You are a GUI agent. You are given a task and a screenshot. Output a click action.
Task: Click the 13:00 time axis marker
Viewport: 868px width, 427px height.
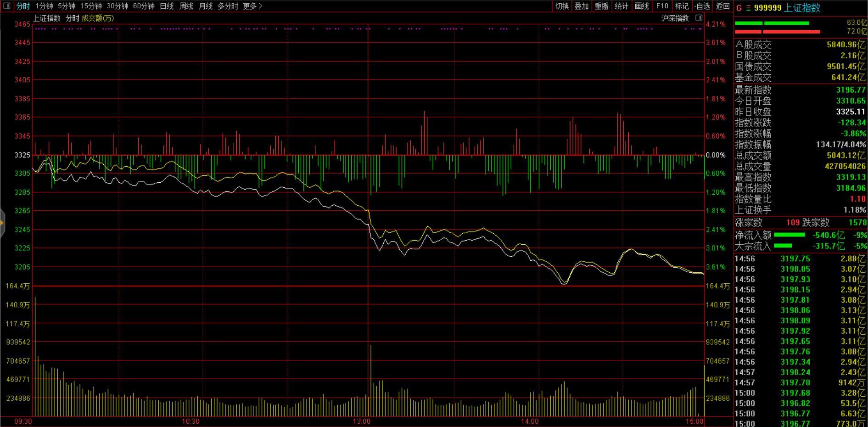click(362, 421)
